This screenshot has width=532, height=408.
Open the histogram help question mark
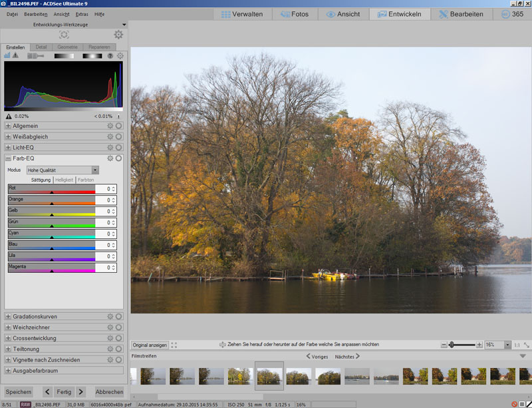pos(110,56)
